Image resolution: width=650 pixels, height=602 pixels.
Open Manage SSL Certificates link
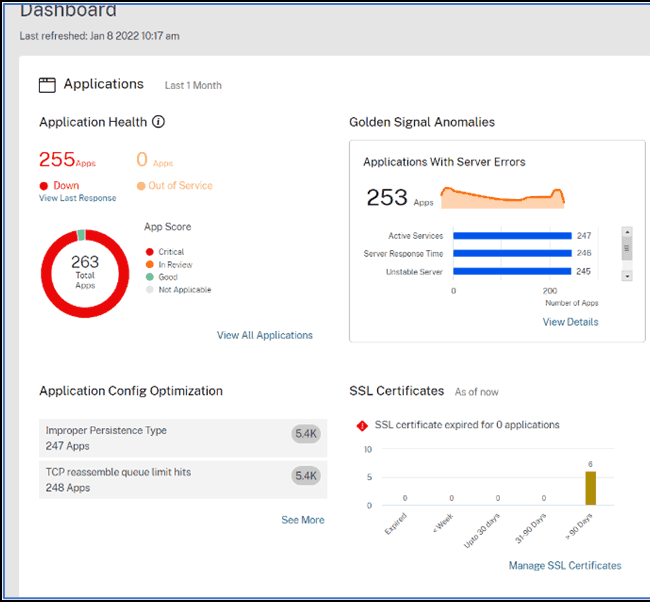565,566
